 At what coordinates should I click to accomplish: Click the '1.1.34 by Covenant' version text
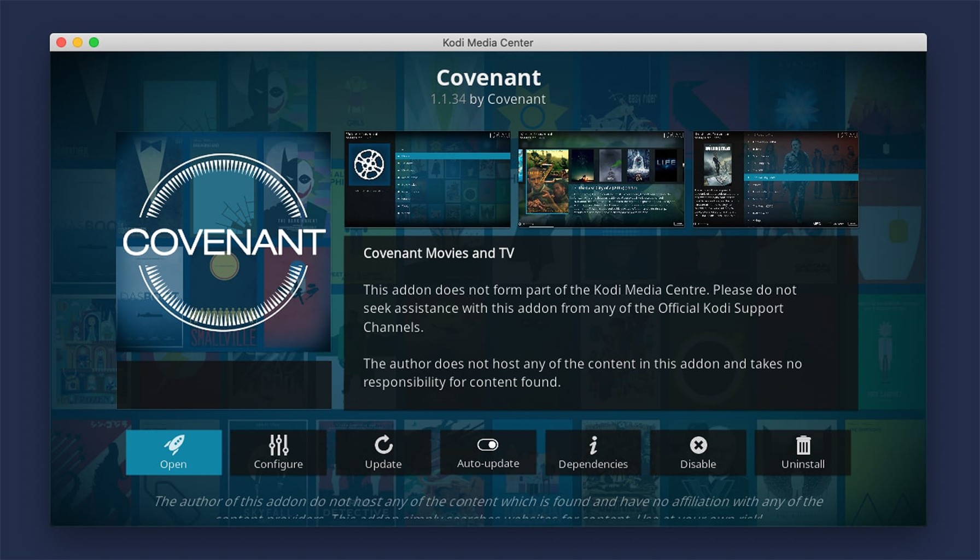coord(488,100)
